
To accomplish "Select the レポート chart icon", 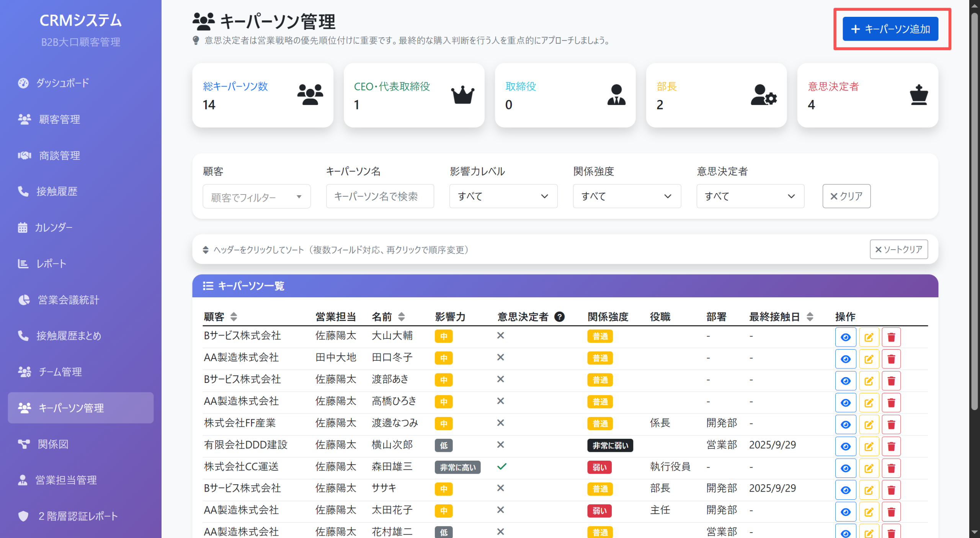I will coord(23,263).
